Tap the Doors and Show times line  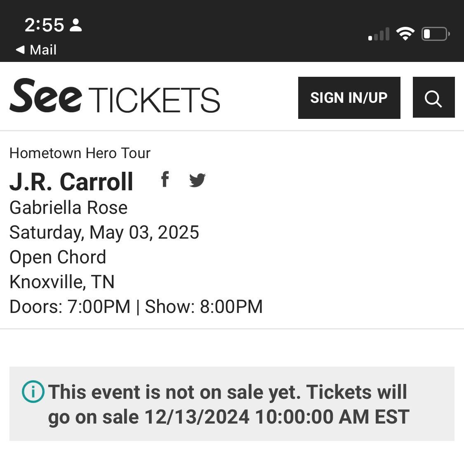pyautogui.click(x=136, y=306)
